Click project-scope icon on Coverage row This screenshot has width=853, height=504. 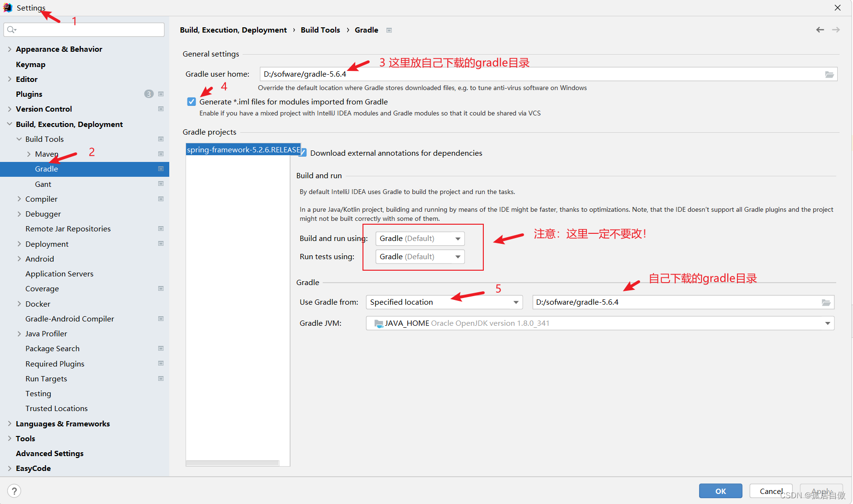click(161, 288)
